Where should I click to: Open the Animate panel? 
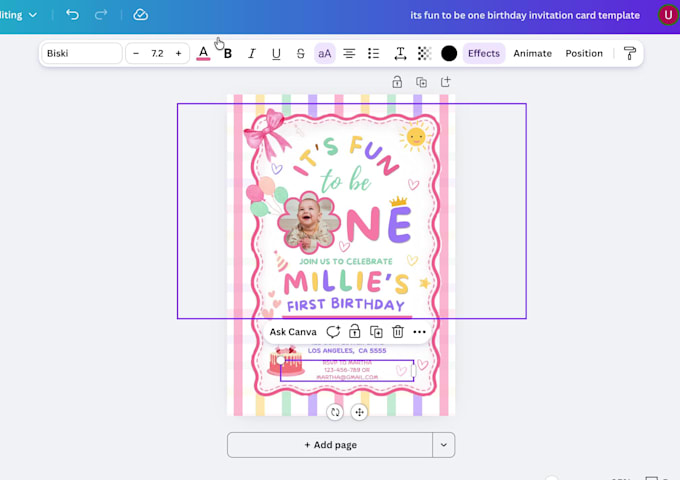tap(533, 53)
